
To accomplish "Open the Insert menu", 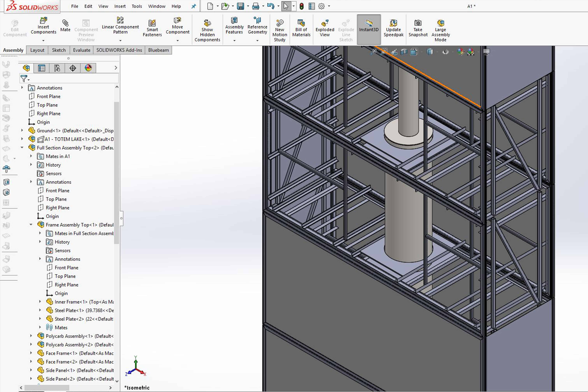I will coord(120,6).
